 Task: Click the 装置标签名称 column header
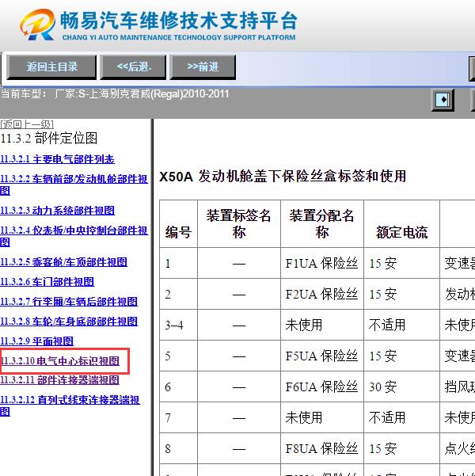click(x=239, y=224)
